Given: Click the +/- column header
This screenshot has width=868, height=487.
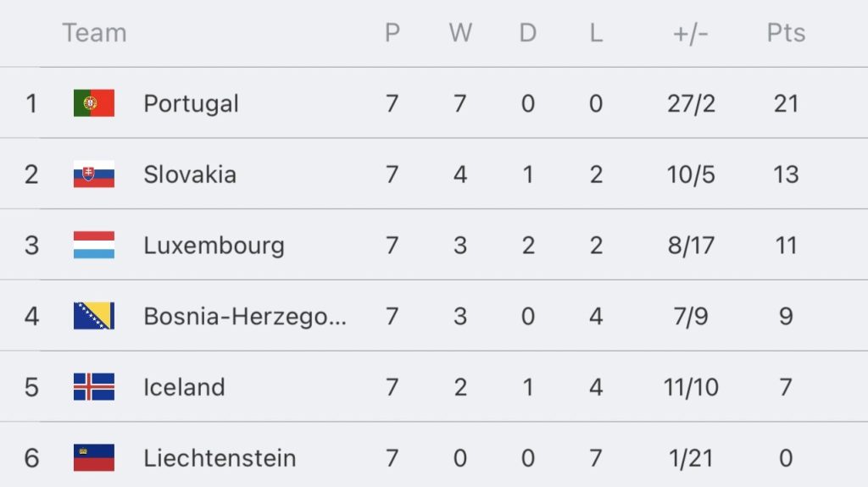Looking at the screenshot, I should coord(690,33).
